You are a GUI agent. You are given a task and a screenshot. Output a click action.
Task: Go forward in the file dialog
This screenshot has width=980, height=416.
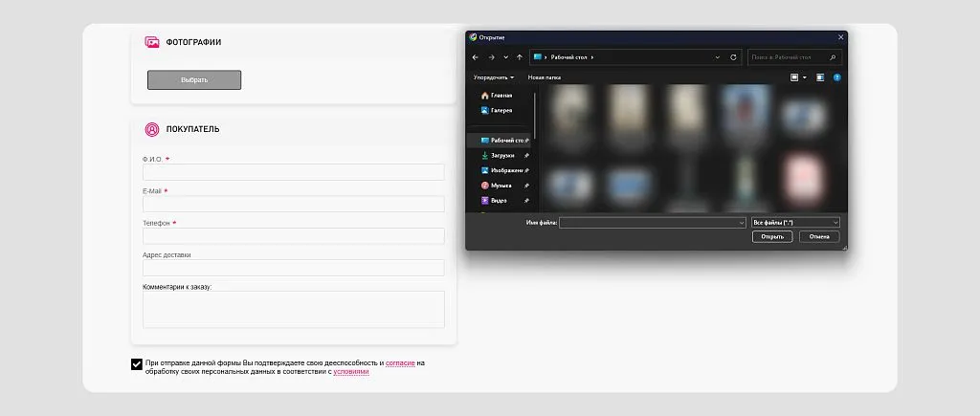491,57
